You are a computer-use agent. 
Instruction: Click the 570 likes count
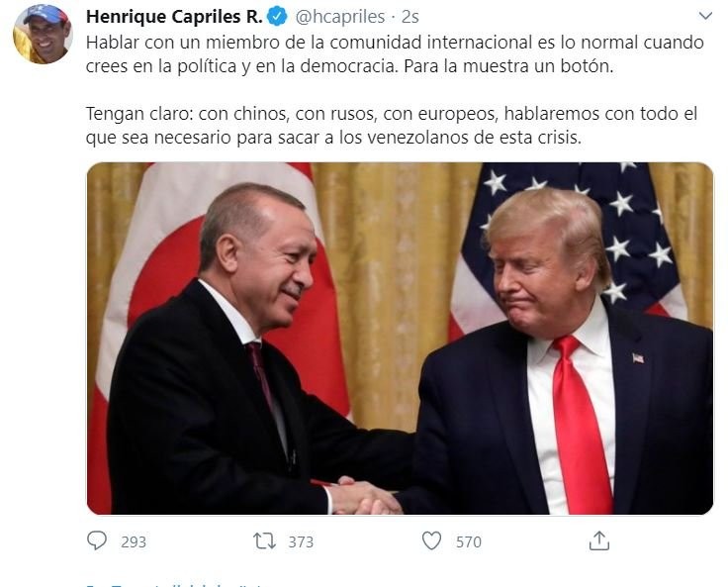[469, 541]
